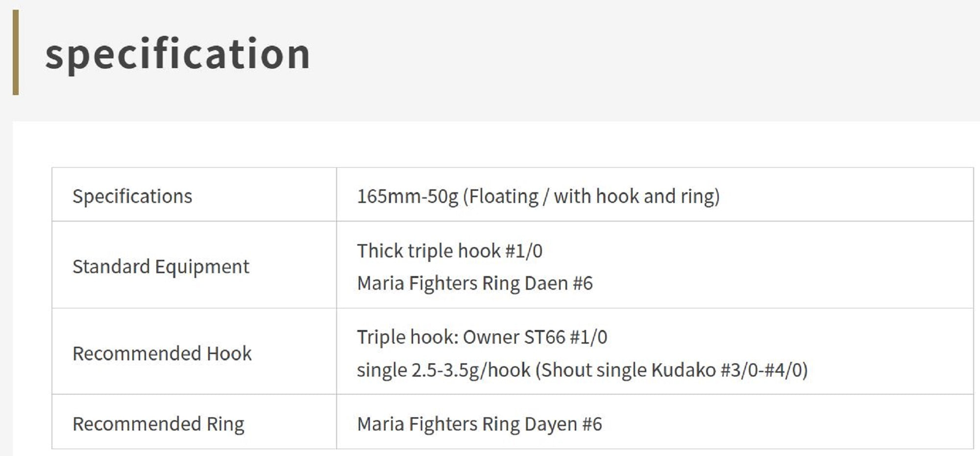Click the "165mm-50g" size text
The image size is (980, 456).
click(x=407, y=196)
